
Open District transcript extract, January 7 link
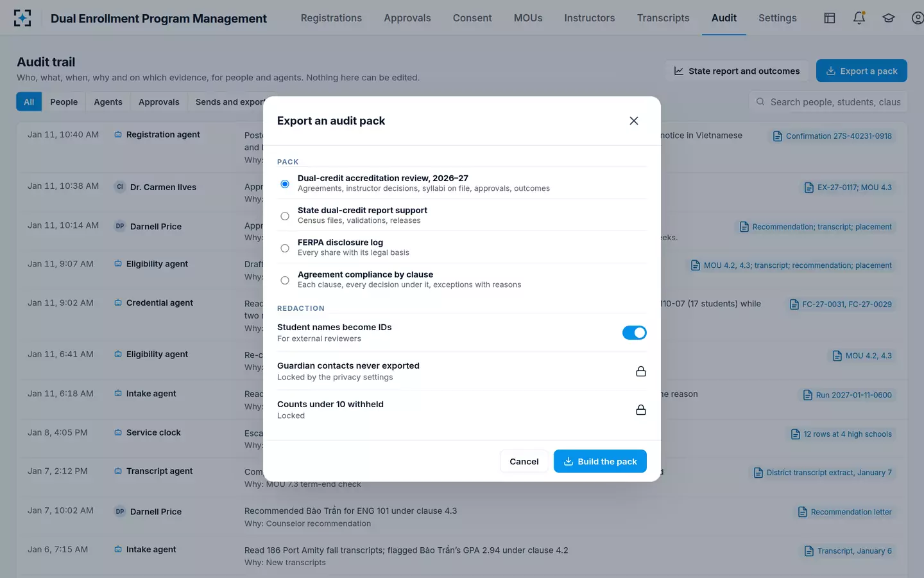823,473
